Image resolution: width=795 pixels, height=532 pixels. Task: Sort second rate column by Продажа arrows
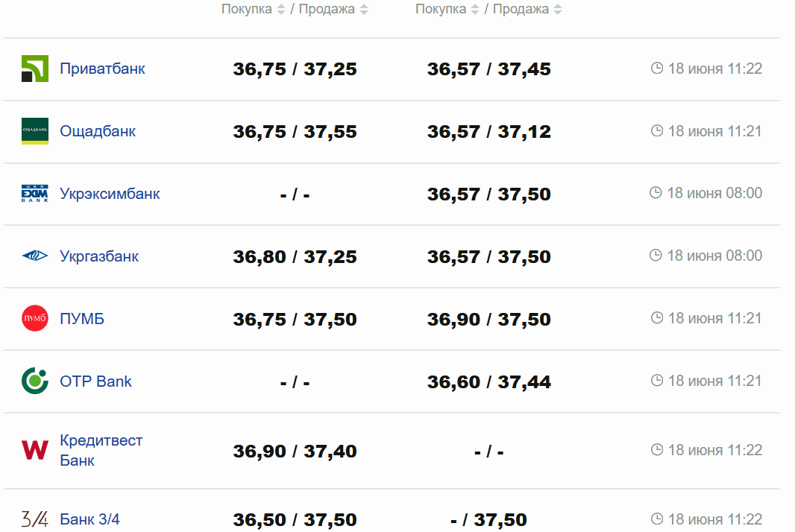[558, 10]
